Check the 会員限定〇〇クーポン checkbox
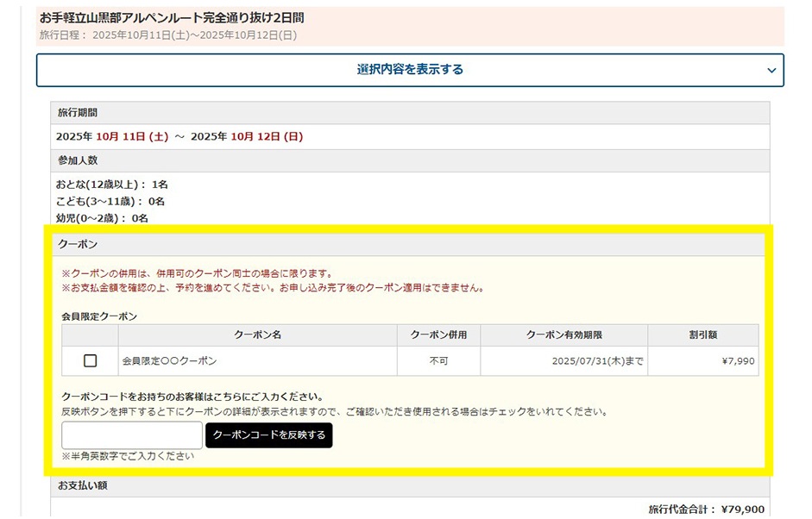The image size is (812, 519). pyautogui.click(x=90, y=360)
